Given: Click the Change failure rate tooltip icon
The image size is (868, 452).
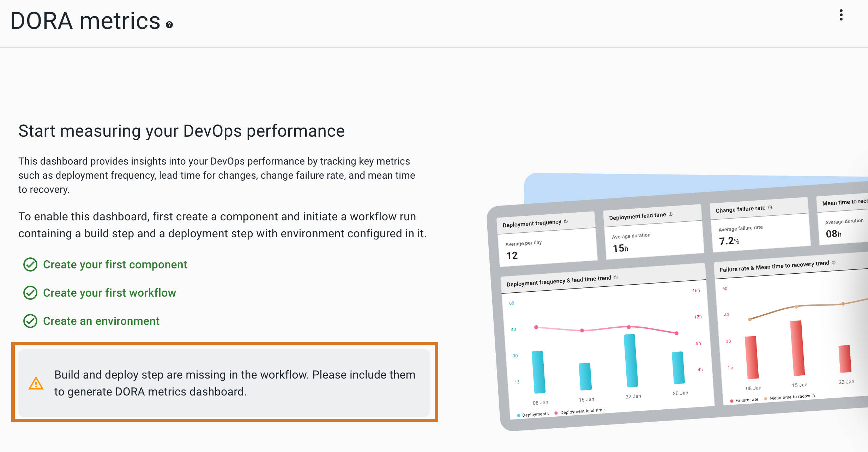Looking at the screenshot, I should [x=770, y=208].
